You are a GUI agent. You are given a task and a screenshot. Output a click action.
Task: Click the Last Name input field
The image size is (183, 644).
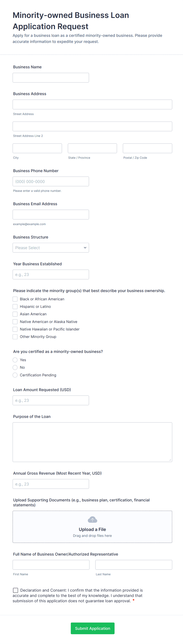[x=134, y=565]
